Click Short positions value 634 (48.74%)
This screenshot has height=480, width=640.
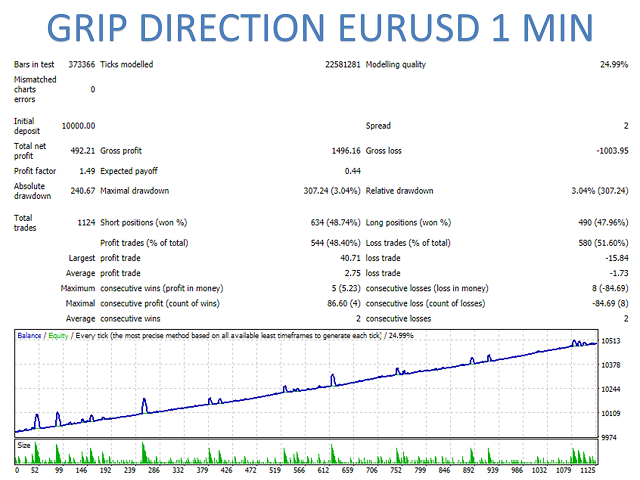(x=336, y=223)
